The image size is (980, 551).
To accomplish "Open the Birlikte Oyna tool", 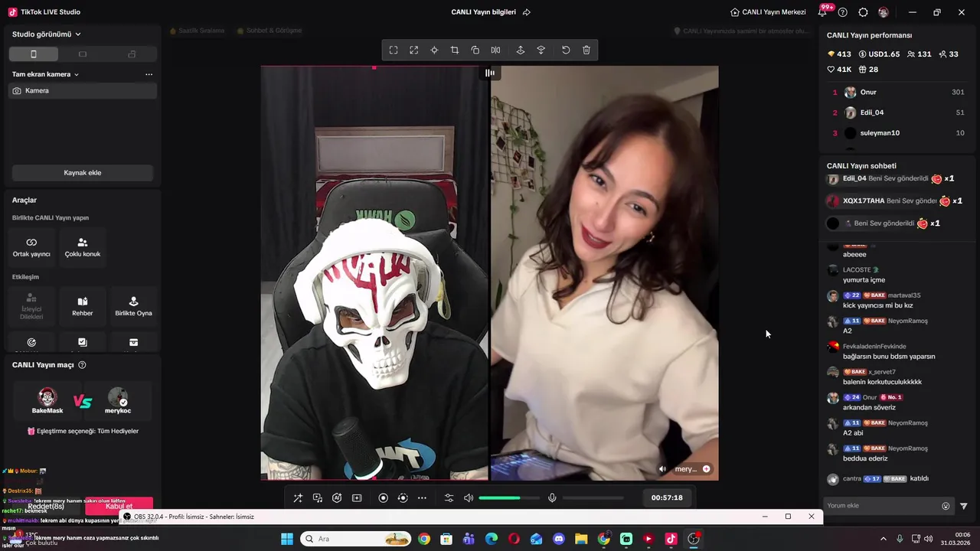I will point(133,307).
